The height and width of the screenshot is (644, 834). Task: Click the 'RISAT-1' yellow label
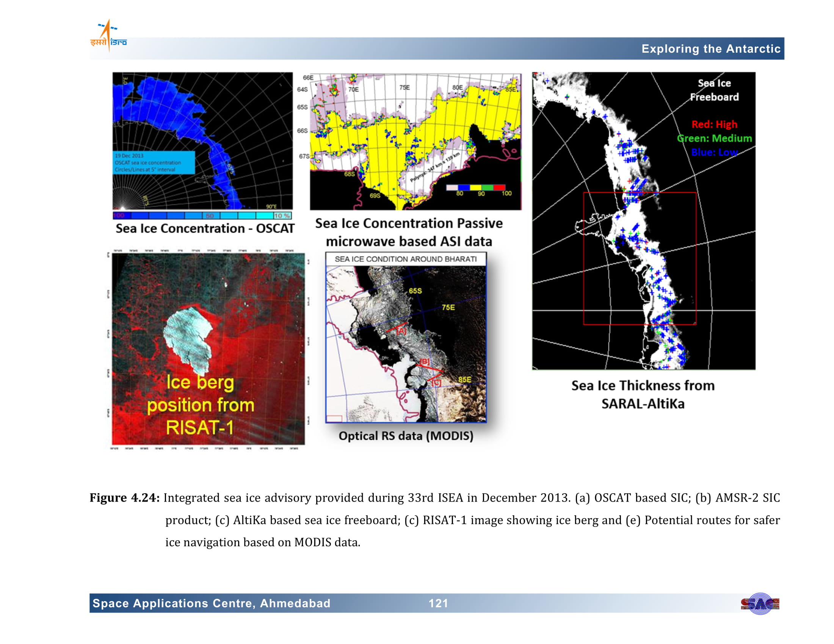click(199, 427)
